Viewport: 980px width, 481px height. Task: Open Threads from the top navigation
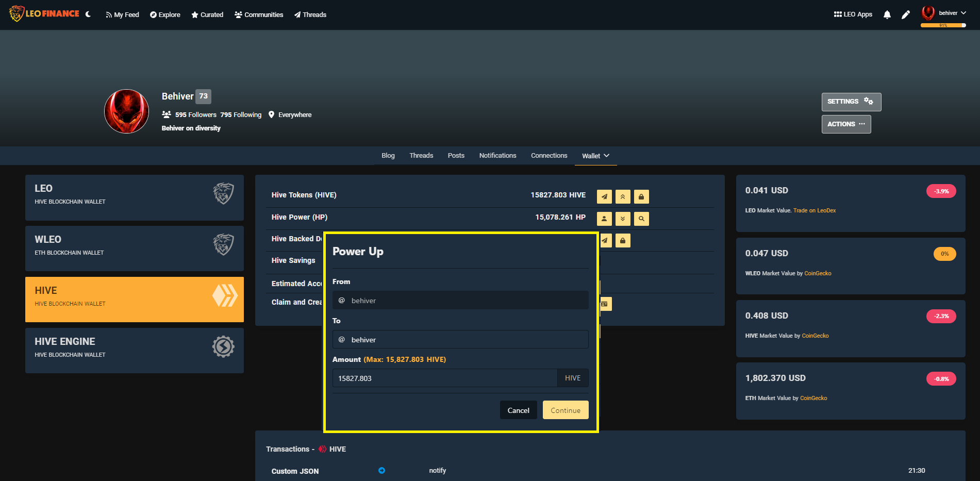pyautogui.click(x=310, y=14)
